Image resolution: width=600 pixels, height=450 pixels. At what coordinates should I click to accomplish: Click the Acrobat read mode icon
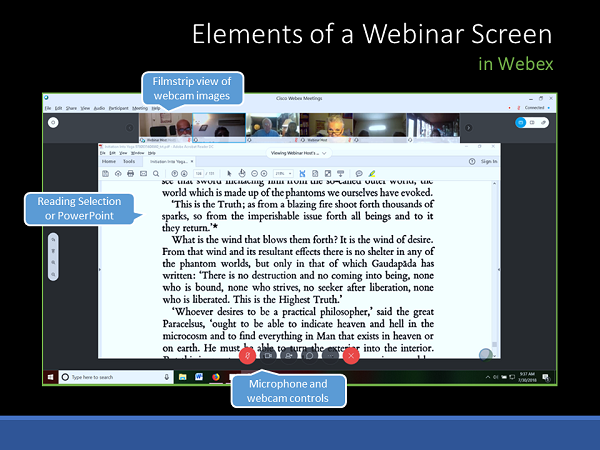(340, 174)
